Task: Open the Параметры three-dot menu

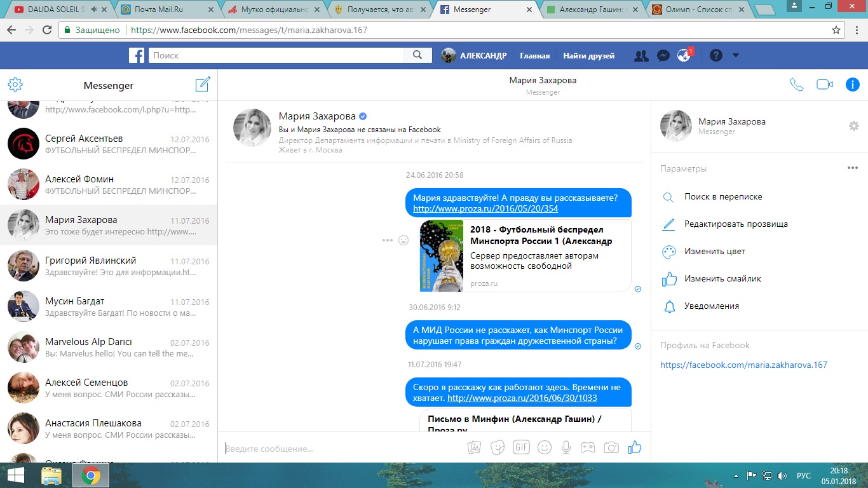Action: (x=853, y=168)
